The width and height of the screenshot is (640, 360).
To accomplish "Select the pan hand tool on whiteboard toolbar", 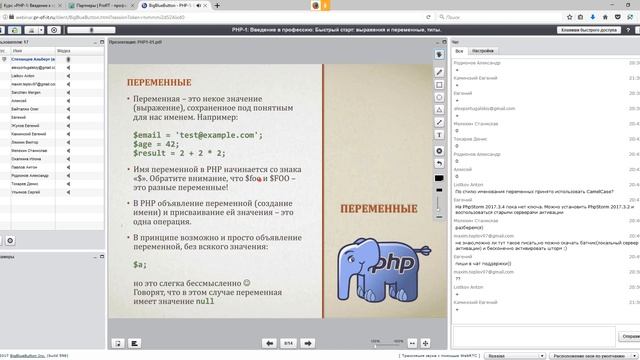I will [x=439, y=55].
